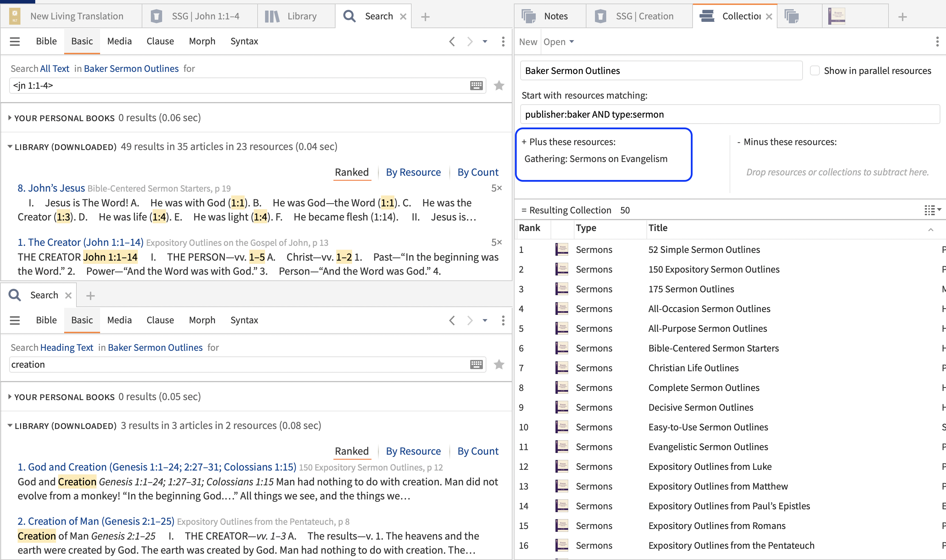Favorite the 'creation' search with star
The height and width of the screenshot is (560, 946).
pos(499,365)
